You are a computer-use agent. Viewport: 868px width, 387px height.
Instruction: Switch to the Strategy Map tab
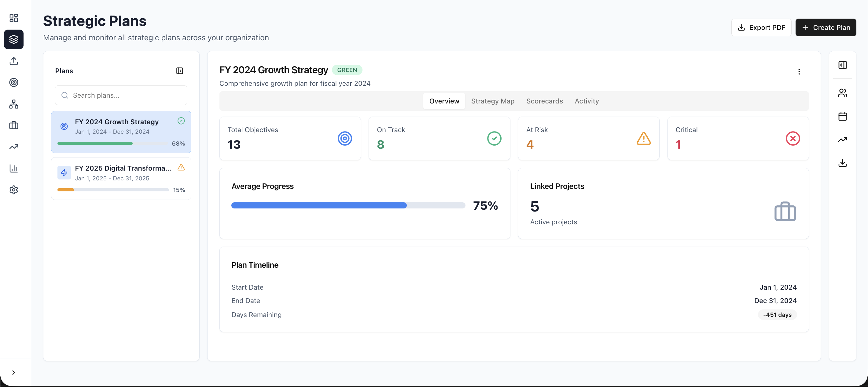point(492,101)
